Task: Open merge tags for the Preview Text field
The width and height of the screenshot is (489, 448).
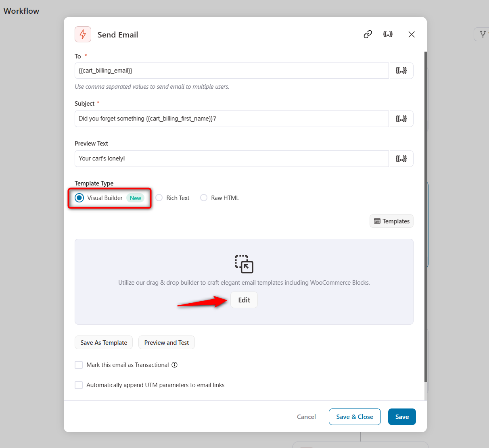Action: tap(401, 158)
